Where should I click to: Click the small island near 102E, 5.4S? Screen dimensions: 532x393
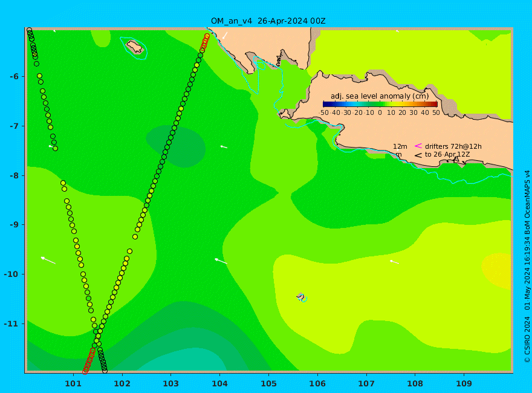[135, 47]
